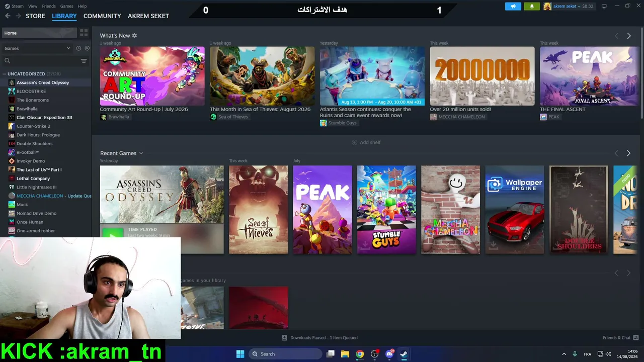Open the Help menu
Image resolution: width=644 pixels, height=362 pixels.
82,6
